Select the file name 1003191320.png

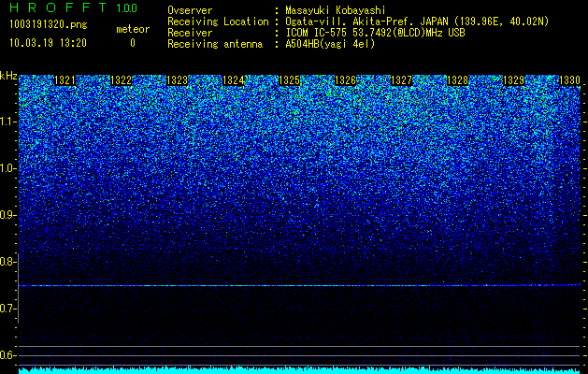click(x=49, y=24)
